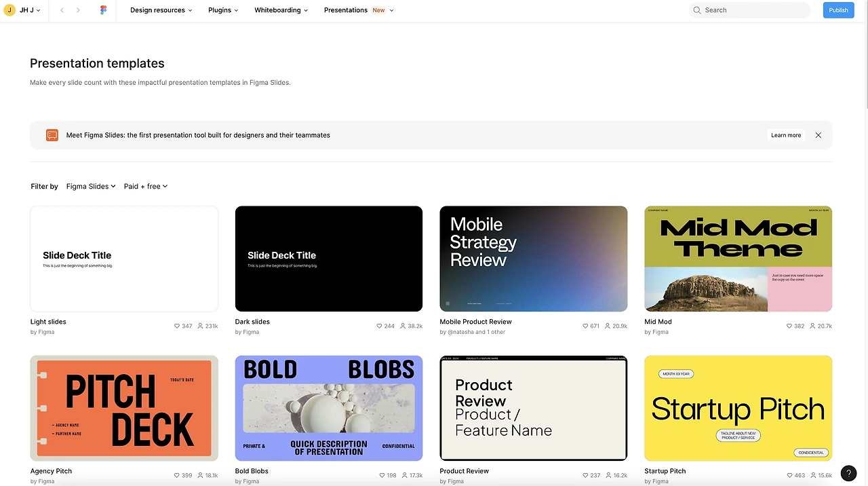The height and width of the screenshot is (486, 868).
Task: Click users icon for Startup Pitch
Action: point(813,475)
